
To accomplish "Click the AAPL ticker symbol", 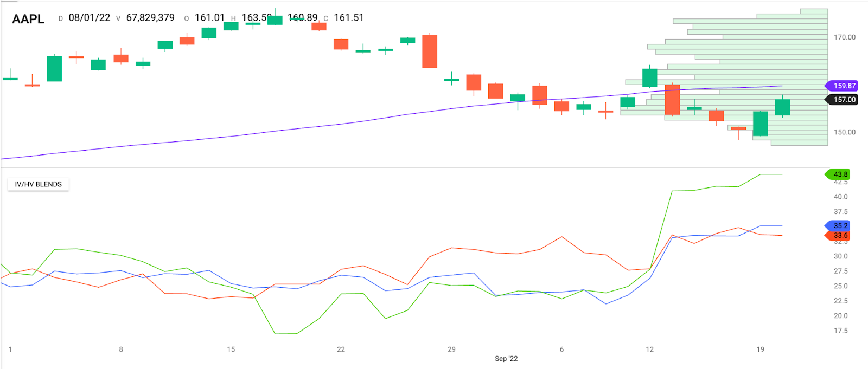I will 28,19.
